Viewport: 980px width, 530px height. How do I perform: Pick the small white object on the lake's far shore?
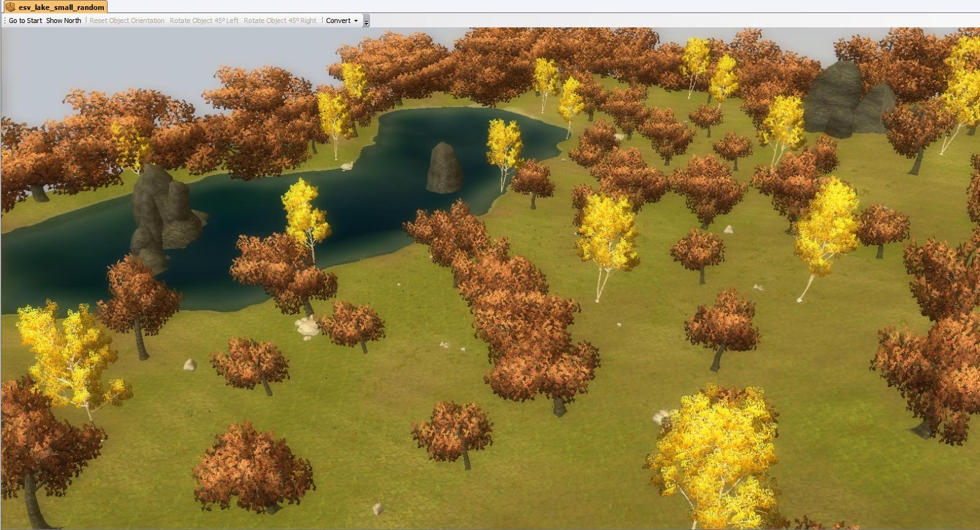(348, 165)
